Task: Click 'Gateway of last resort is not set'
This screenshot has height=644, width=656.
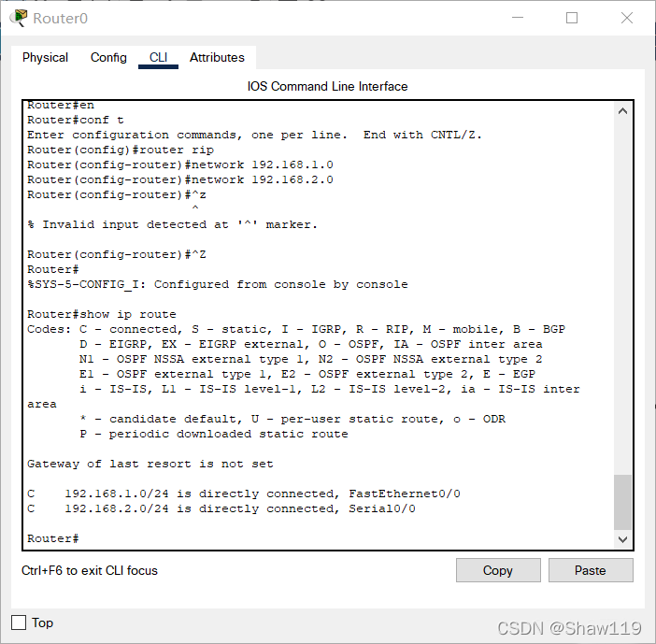Action: point(150,464)
